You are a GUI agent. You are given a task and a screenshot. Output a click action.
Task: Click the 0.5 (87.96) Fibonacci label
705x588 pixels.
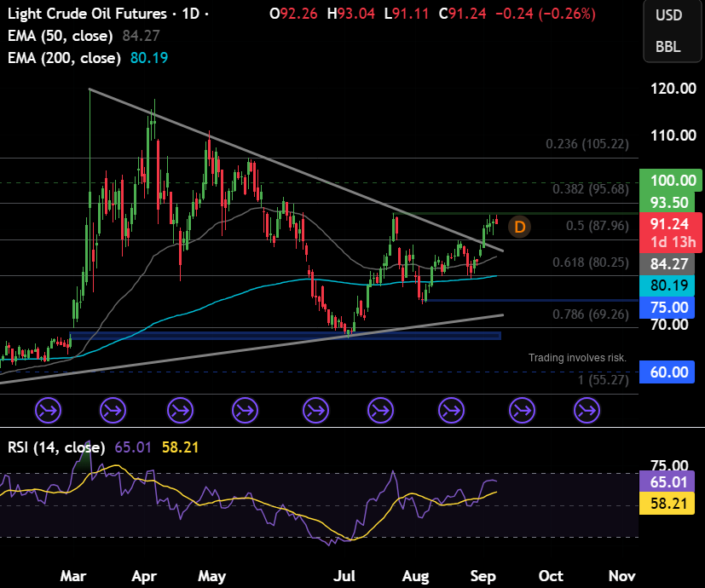coord(597,226)
